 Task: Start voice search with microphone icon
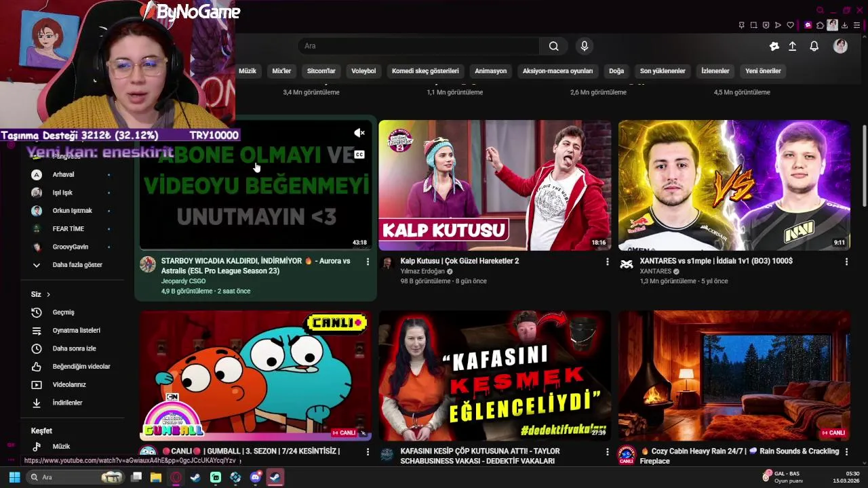(585, 46)
